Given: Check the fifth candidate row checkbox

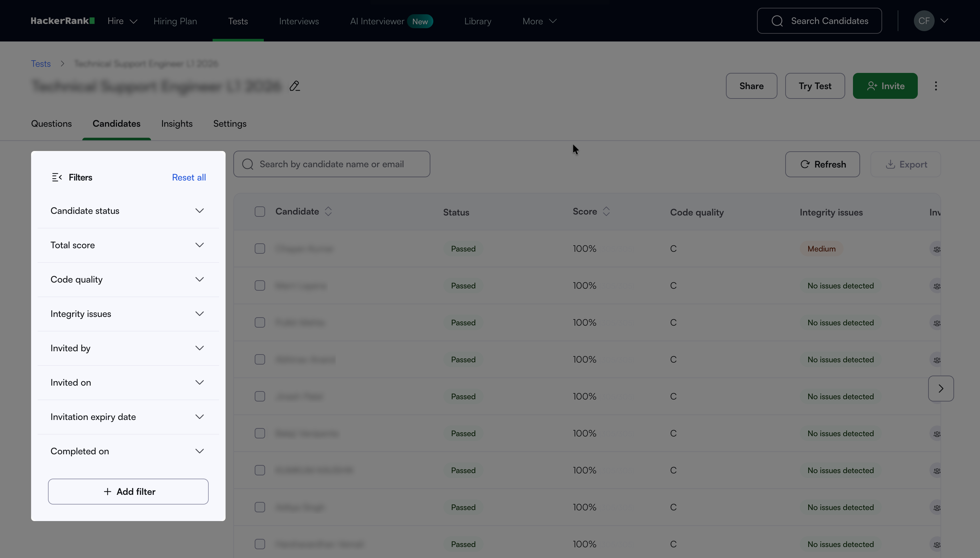Looking at the screenshot, I should click(260, 396).
